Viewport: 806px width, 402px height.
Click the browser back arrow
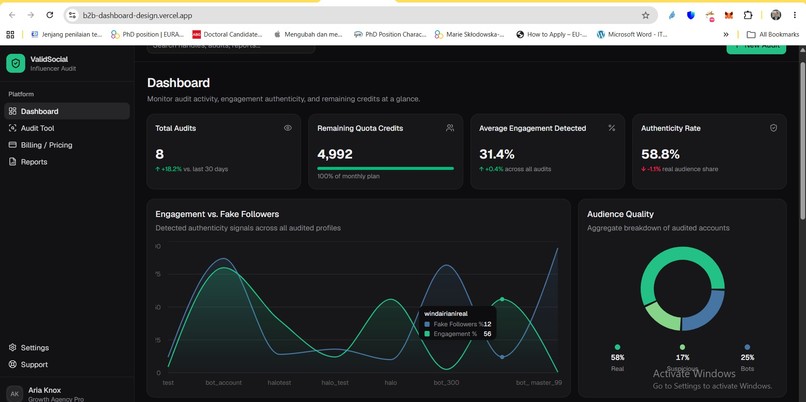pyautogui.click(x=12, y=15)
